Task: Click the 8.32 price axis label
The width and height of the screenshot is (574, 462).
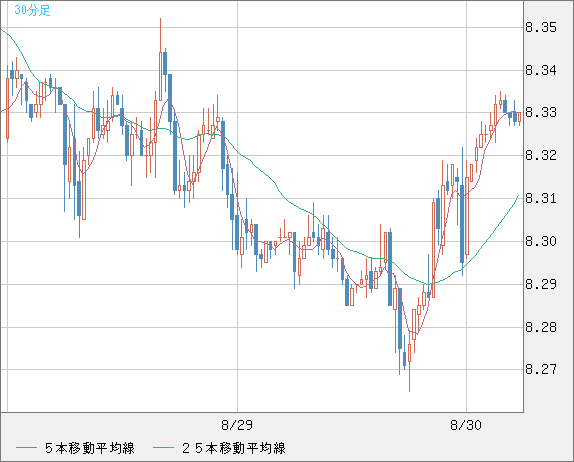Action: click(541, 155)
